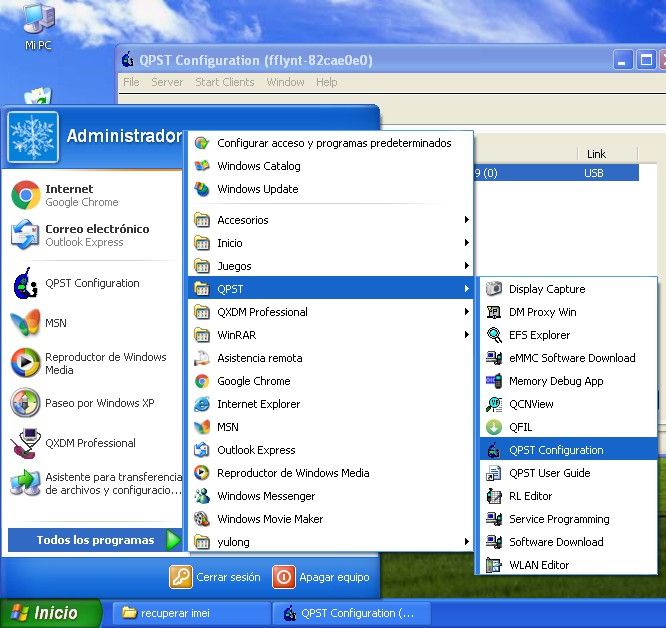Open MSN butterfly icon in left column
The height and width of the screenshot is (628, 666).
(x=25, y=323)
